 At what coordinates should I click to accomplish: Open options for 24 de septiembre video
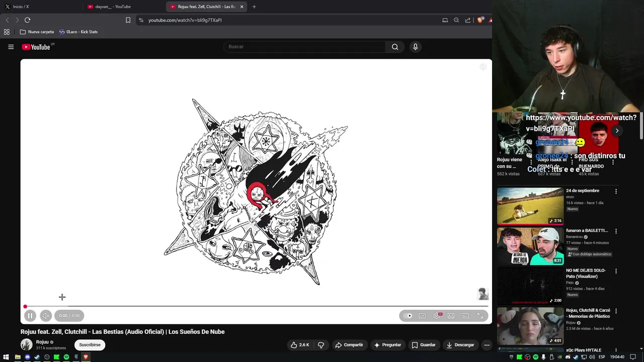[x=616, y=191]
